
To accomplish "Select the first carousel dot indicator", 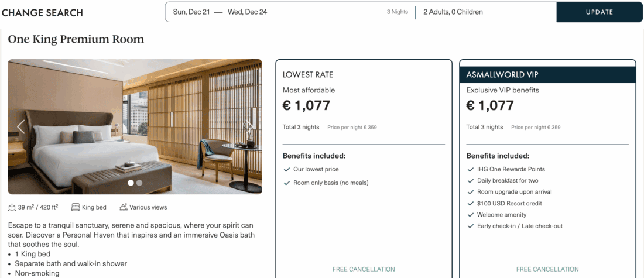I will [131, 183].
